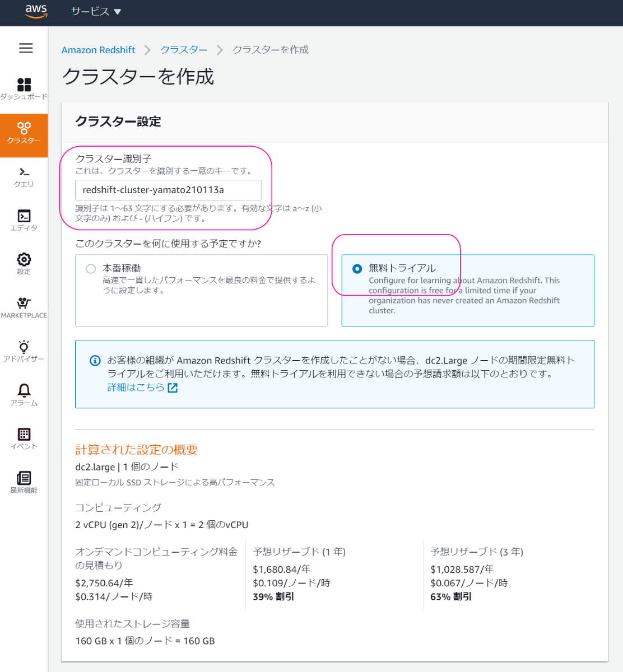Click the $0.067/ノード/時 hourly rate
This screenshot has width=623, height=672.
469,584
